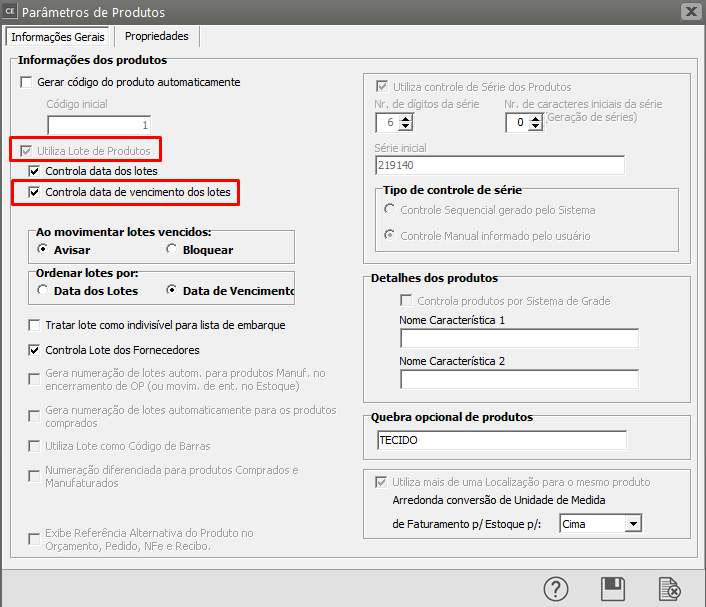The image size is (706, 607).
Task: Uncheck Controla data de vencimento dos lotes
Action: (x=35, y=191)
